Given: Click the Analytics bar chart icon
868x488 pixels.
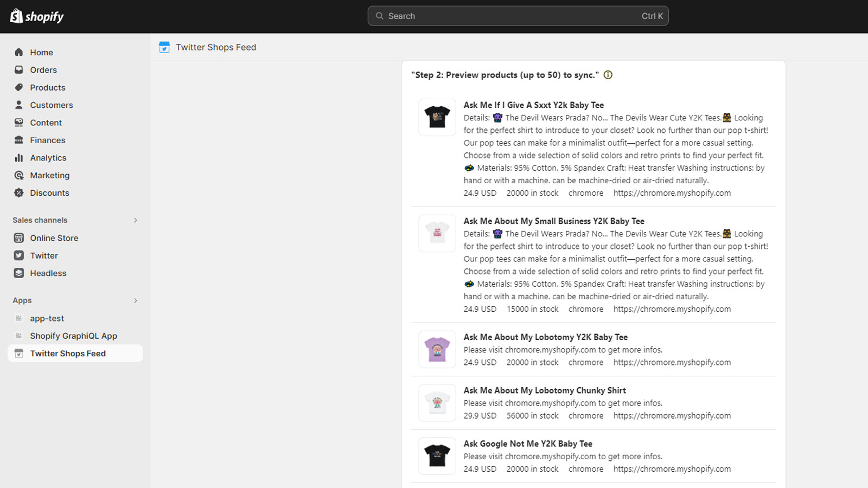Looking at the screenshot, I should tap(19, 158).
